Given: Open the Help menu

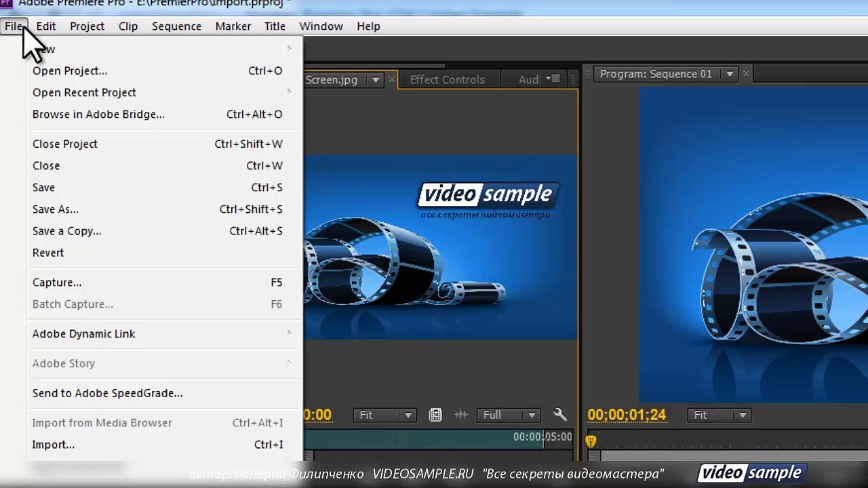Looking at the screenshot, I should [368, 26].
